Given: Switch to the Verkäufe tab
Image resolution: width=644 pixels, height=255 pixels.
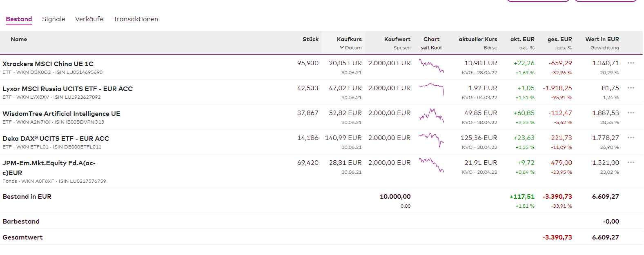Looking at the screenshot, I should click(x=89, y=19).
